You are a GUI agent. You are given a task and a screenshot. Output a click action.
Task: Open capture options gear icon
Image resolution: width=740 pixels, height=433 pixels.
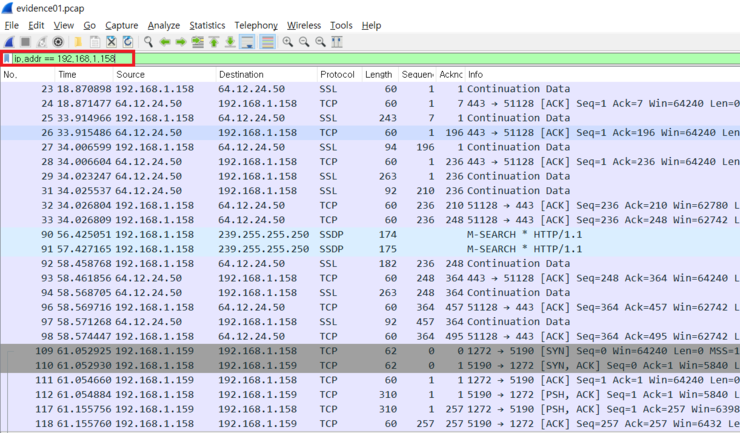click(x=58, y=42)
